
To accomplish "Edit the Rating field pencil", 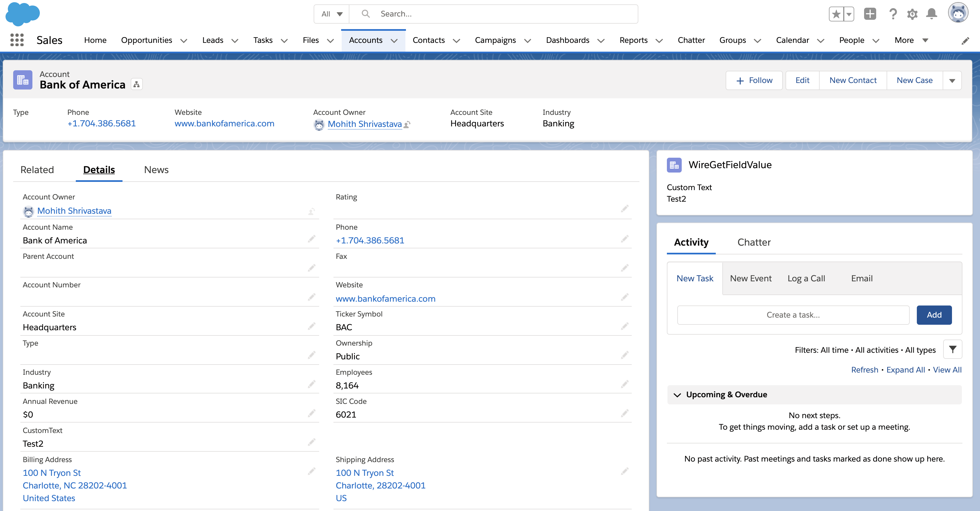I will [x=625, y=209].
